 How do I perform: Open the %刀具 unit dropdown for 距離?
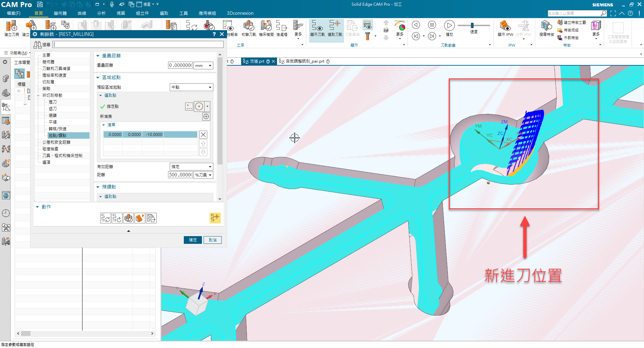click(204, 175)
